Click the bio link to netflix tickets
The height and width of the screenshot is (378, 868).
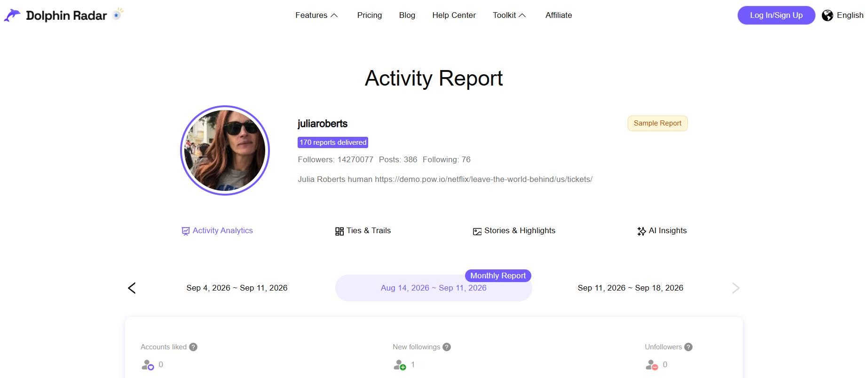(x=483, y=180)
